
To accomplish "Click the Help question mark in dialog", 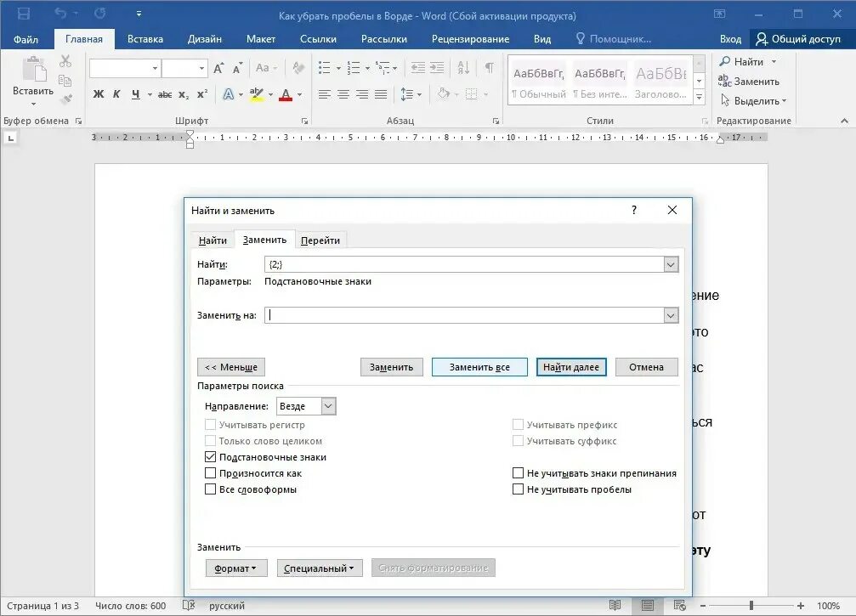I will pyautogui.click(x=634, y=210).
